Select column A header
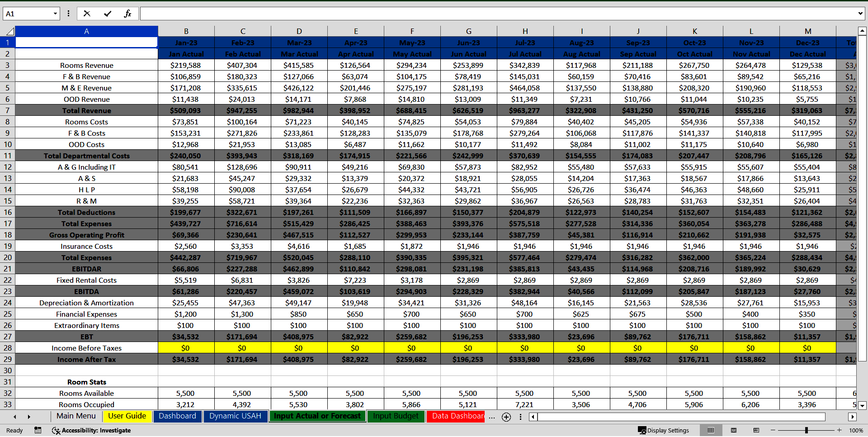This screenshot has width=868, height=437. [87, 31]
